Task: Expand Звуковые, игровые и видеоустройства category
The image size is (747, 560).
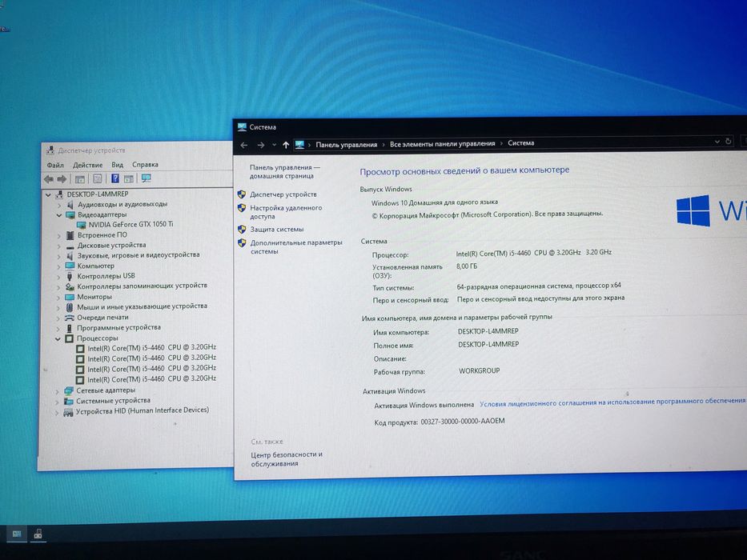Action: tap(59, 256)
